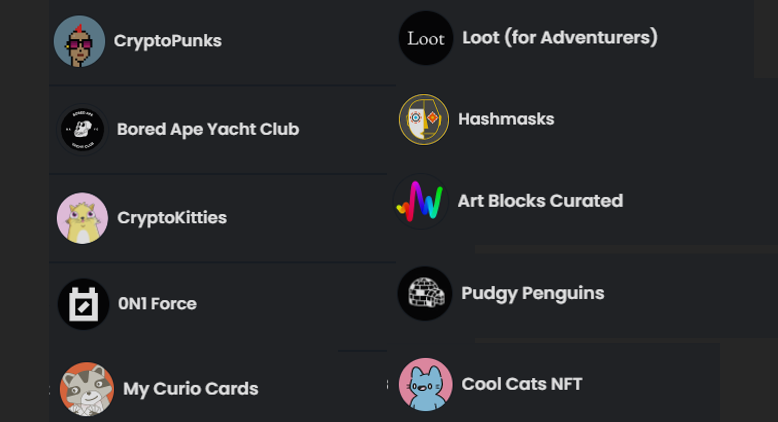
Task: Open Loot (for Adventurers) collection
Action: pos(560,38)
